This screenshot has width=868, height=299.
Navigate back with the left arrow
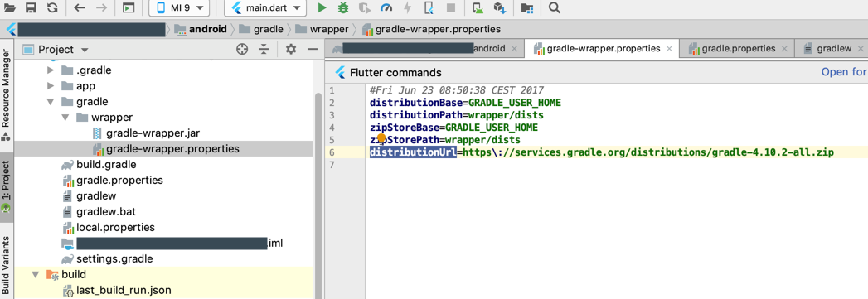click(x=79, y=7)
